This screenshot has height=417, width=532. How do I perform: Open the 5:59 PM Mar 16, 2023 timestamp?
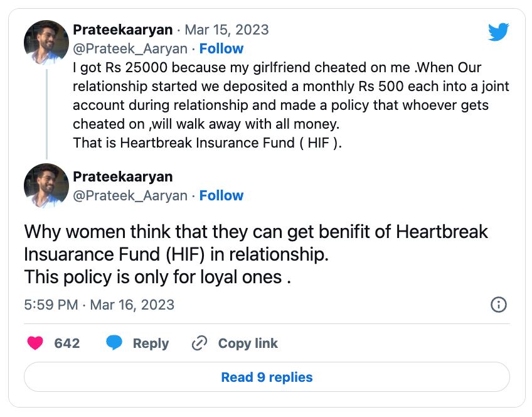(99, 305)
